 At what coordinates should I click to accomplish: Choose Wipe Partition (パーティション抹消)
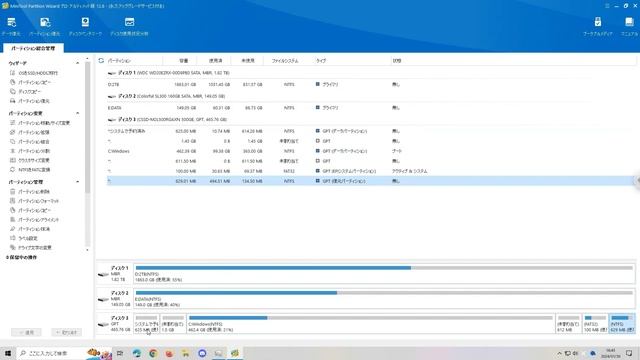coord(34,229)
